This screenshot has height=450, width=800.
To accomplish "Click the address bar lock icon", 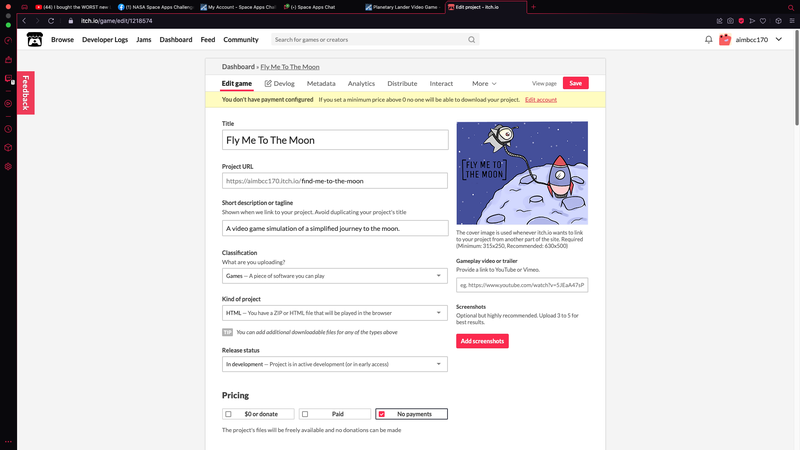I will (71, 21).
